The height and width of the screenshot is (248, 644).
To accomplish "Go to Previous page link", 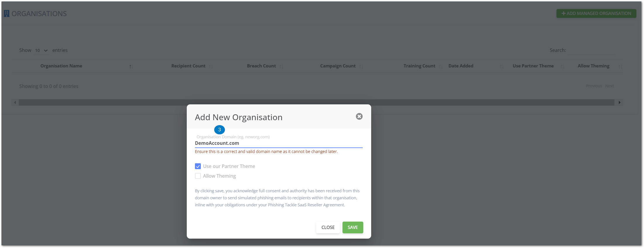I will 594,86.
